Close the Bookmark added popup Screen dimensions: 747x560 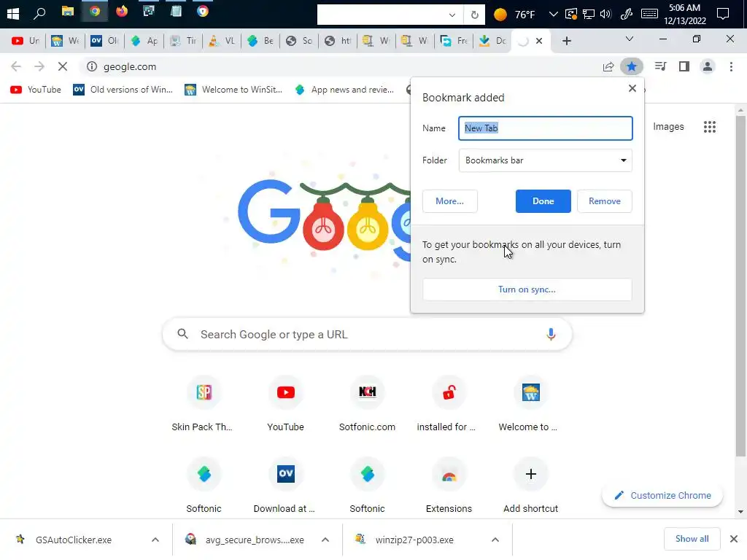[x=632, y=88]
